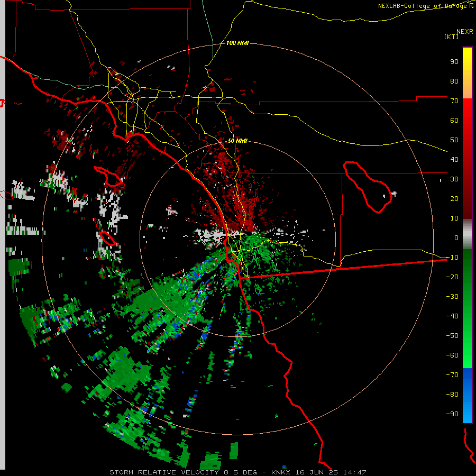The image size is (476, 476).
Task: Click the 30 value on velocity scale
Action: [x=454, y=179]
